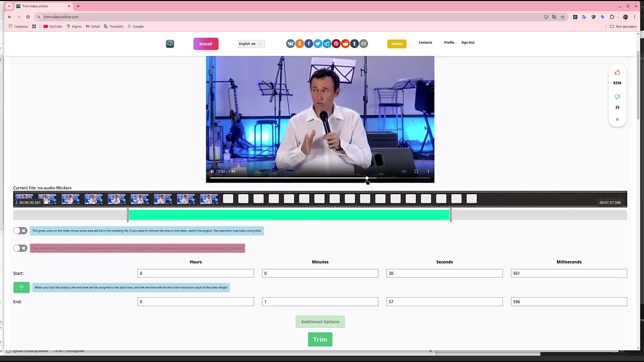Screen dimensions: 644x362
Task: Share the page on Tumblr
Action: 354,44
